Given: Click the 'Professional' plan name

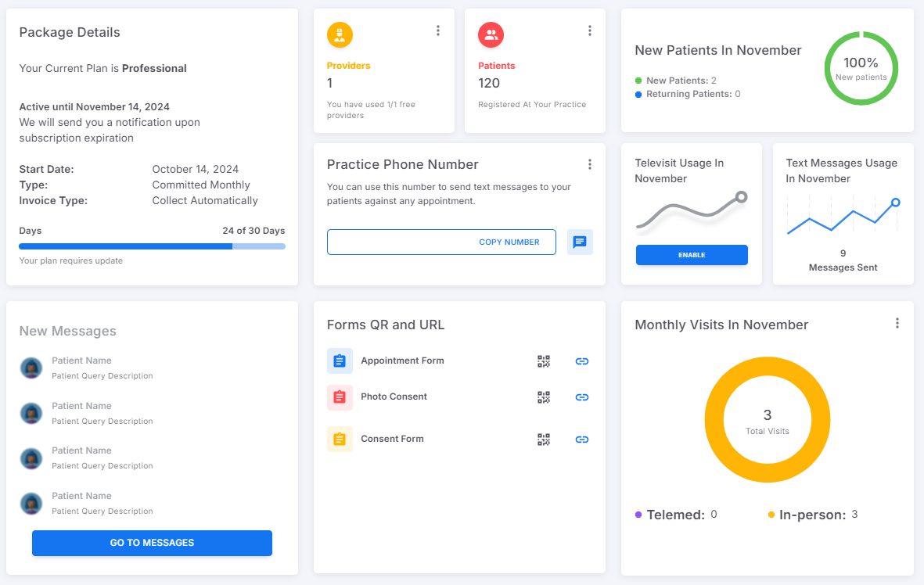Looking at the screenshot, I should [x=154, y=68].
